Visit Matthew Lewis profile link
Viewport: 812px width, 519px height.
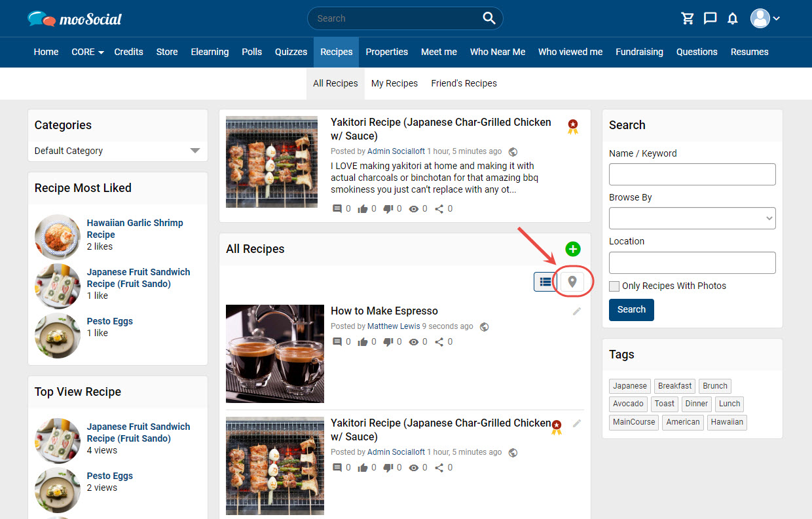[394, 326]
